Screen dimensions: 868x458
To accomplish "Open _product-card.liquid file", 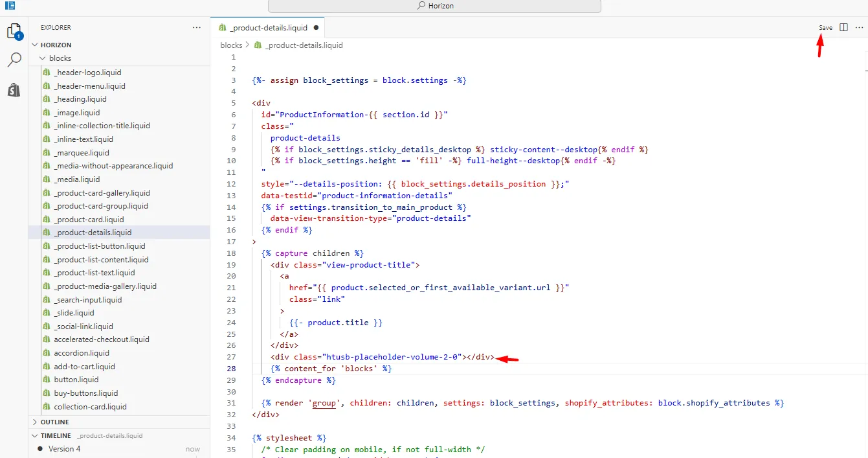I will (89, 220).
